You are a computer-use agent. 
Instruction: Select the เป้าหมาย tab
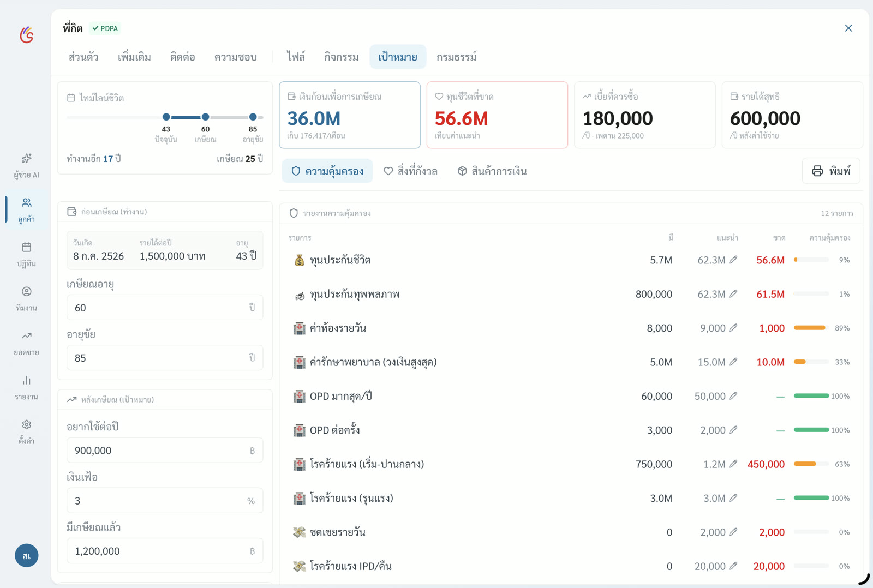[398, 57]
